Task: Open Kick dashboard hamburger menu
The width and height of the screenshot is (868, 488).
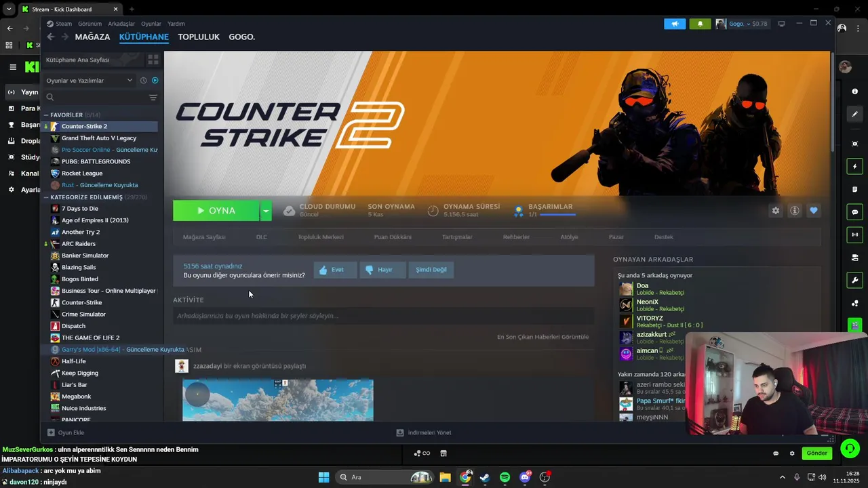Action: click(13, 66)
